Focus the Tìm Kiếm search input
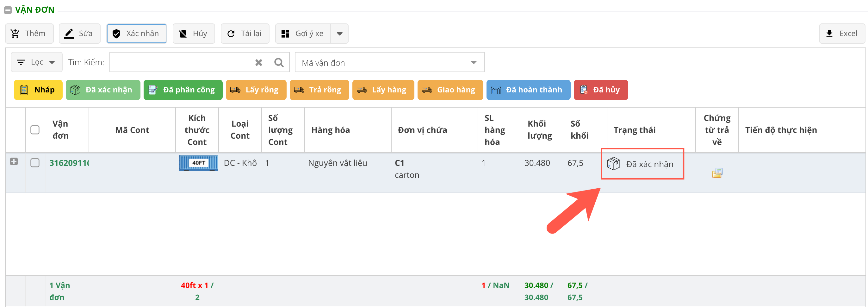This screenshot has width=868, height=307. point(181,62)
